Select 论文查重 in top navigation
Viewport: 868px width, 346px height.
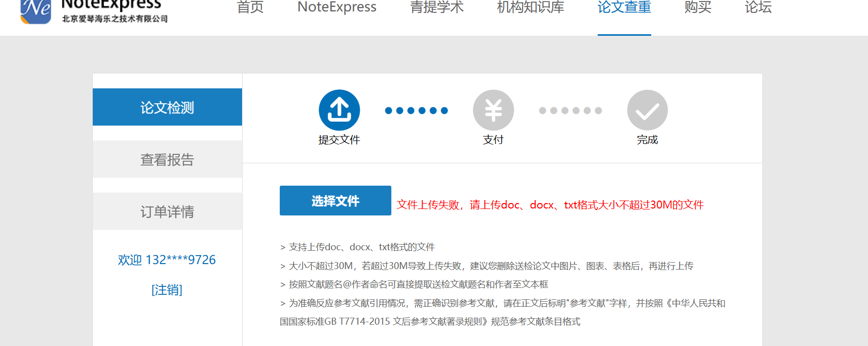click(x=624, y=7)
